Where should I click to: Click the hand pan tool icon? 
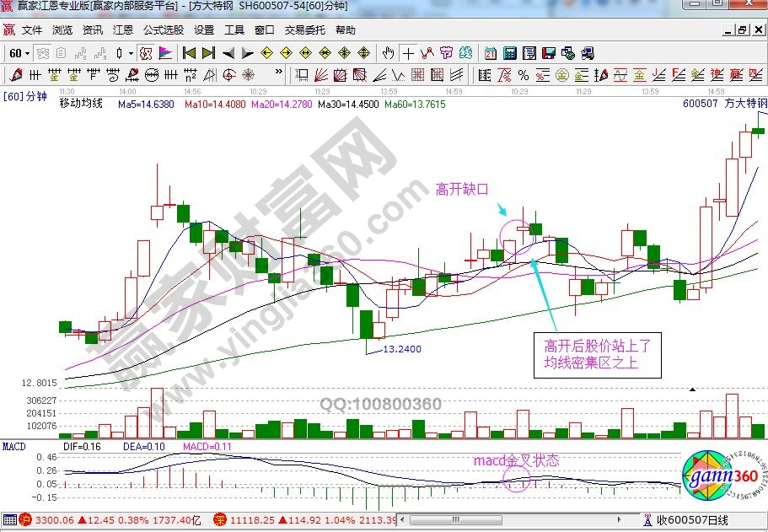coord(389,53)
